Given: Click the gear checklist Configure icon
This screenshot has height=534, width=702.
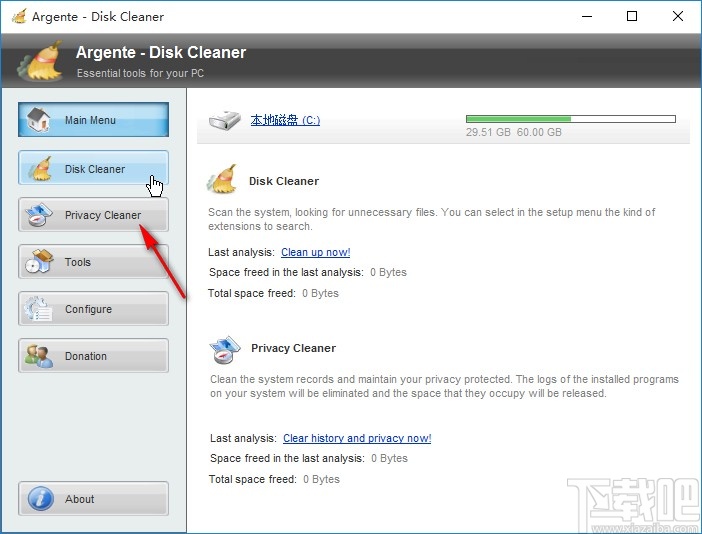Looking at the screenshot, I should point(38,309).
